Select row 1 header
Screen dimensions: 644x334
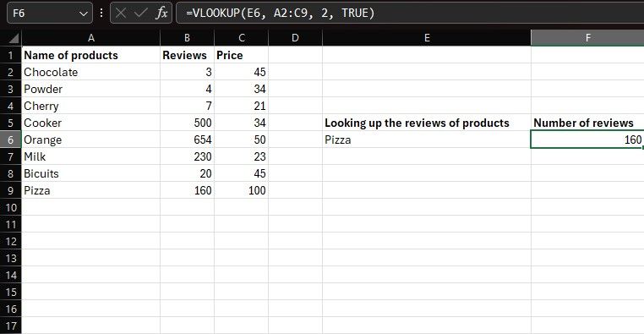(11, 55)
